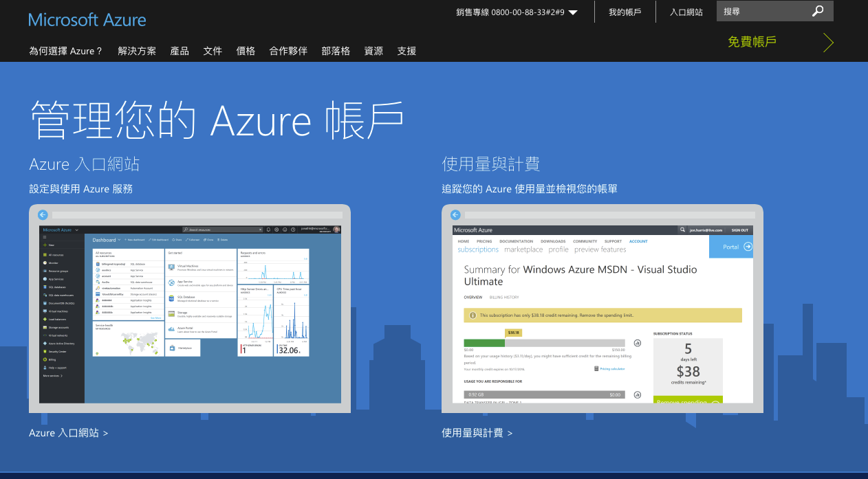
Task: Click the large 使用量與計費 section heading
Action: 490,164
